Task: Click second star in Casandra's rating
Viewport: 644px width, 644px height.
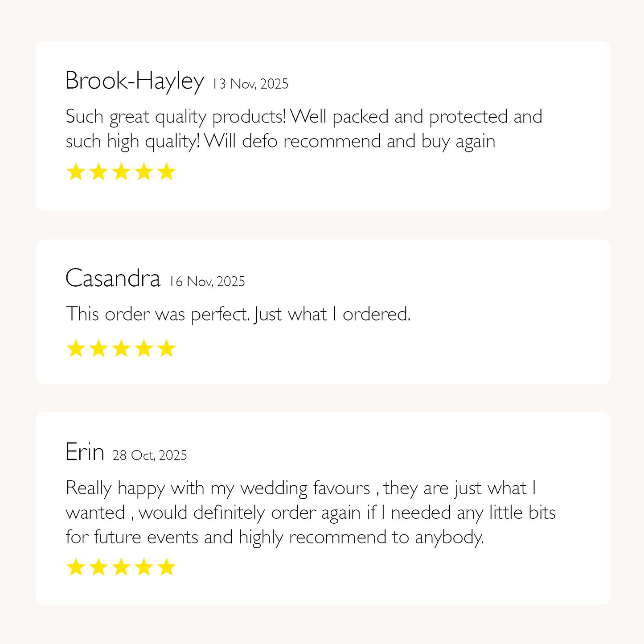Action: point(98,349)
